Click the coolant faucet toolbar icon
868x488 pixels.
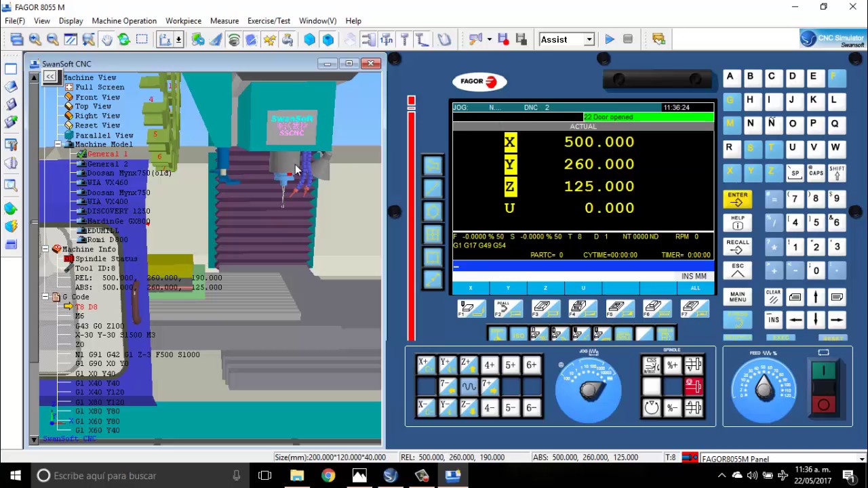[x=288, y=39]
